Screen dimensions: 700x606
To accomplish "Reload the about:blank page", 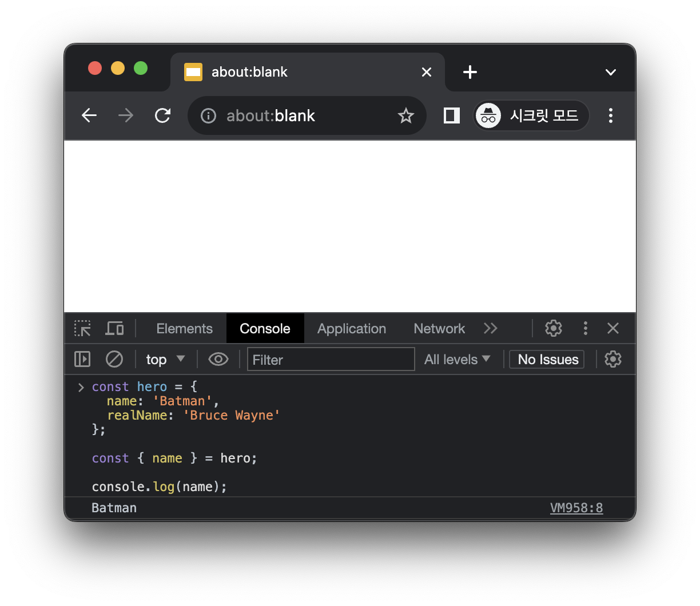I will (163, 115).
